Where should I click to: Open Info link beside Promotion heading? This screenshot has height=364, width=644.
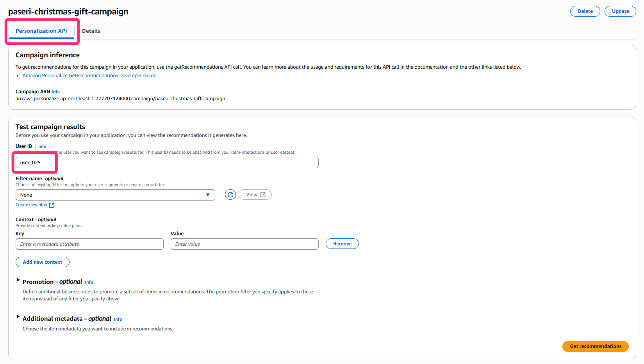pos(89,282)
